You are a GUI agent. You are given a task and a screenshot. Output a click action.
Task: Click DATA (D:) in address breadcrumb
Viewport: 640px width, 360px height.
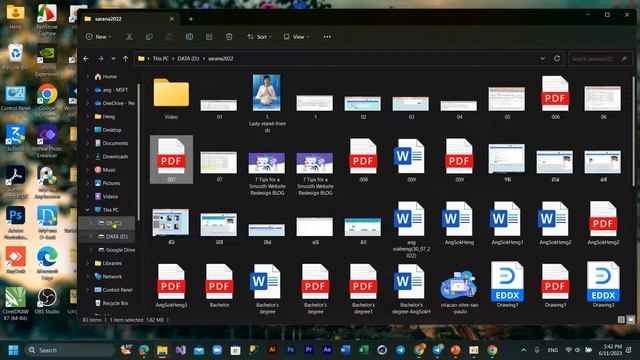point(188,59)
